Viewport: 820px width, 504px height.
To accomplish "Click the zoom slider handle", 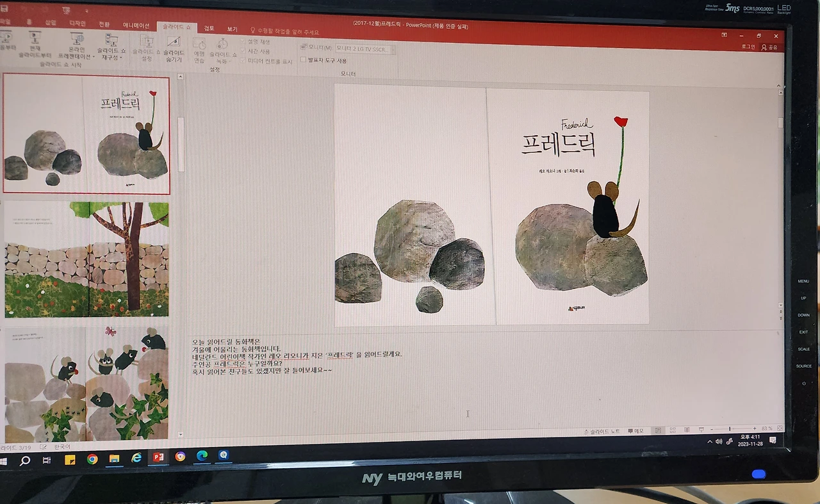I will (x=730, y=429).
